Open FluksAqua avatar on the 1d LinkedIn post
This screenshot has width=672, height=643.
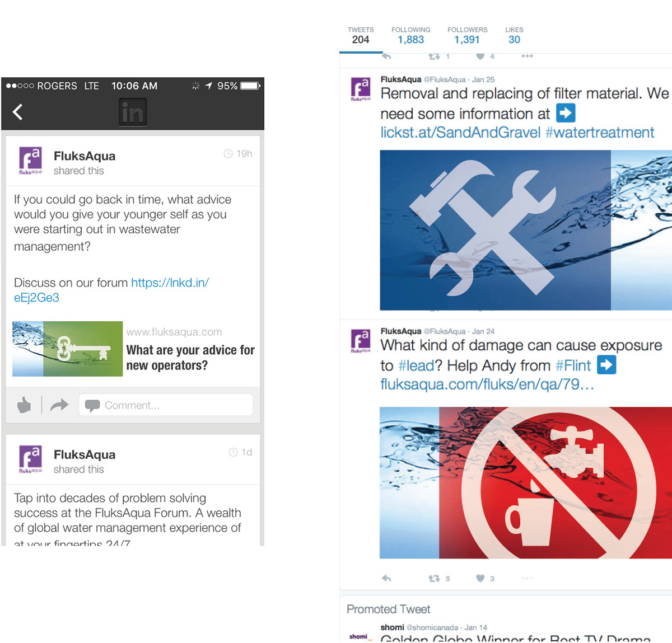click(x=31, y=459)
